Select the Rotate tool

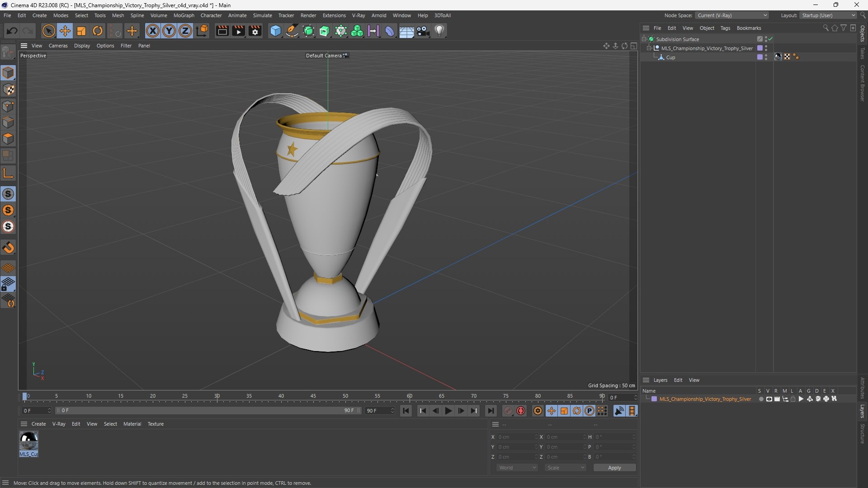coord(98,31)
